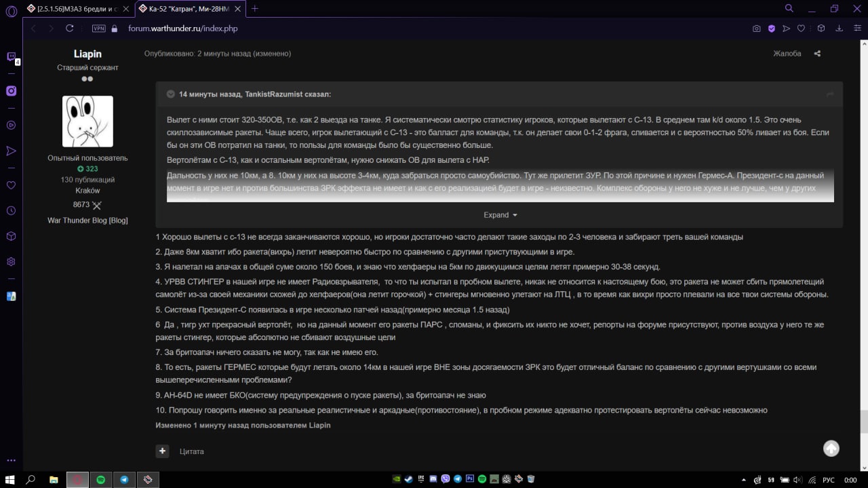Open Settings gear icon in sidebar
The width and height of the screenshot is (868, 488).
coord(11,262)
